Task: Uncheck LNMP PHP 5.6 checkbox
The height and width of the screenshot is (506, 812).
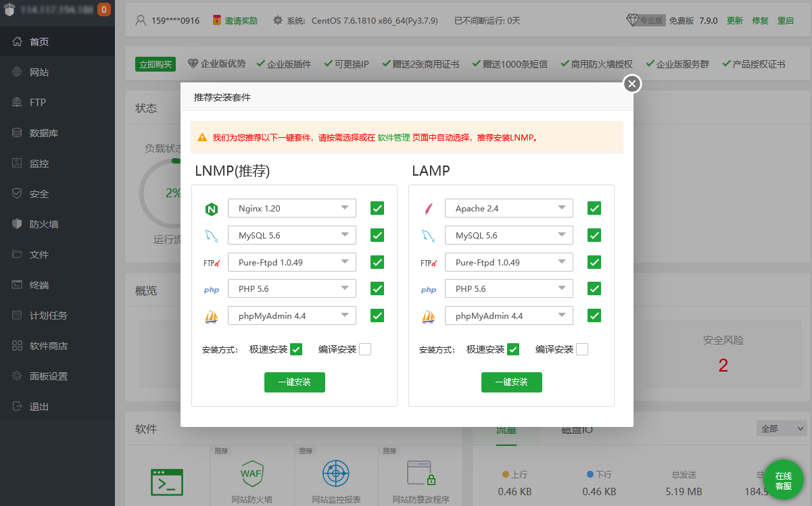Action: click(x=377, y=288)
